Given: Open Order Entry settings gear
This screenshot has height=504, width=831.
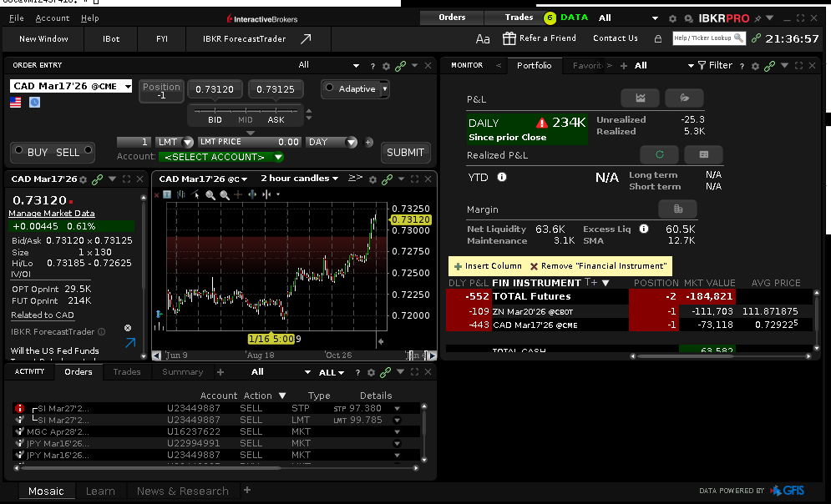Looking at the screenshot, I should pos(386,66).
